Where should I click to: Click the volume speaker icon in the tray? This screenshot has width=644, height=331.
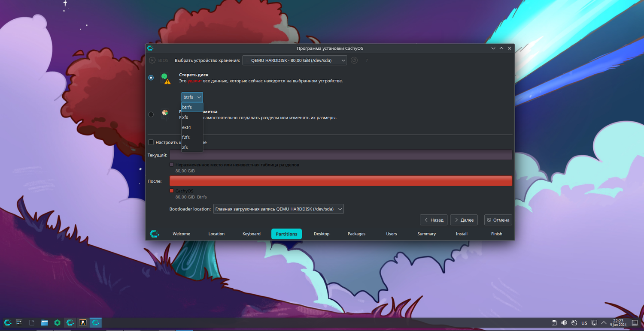pos(564,322)
